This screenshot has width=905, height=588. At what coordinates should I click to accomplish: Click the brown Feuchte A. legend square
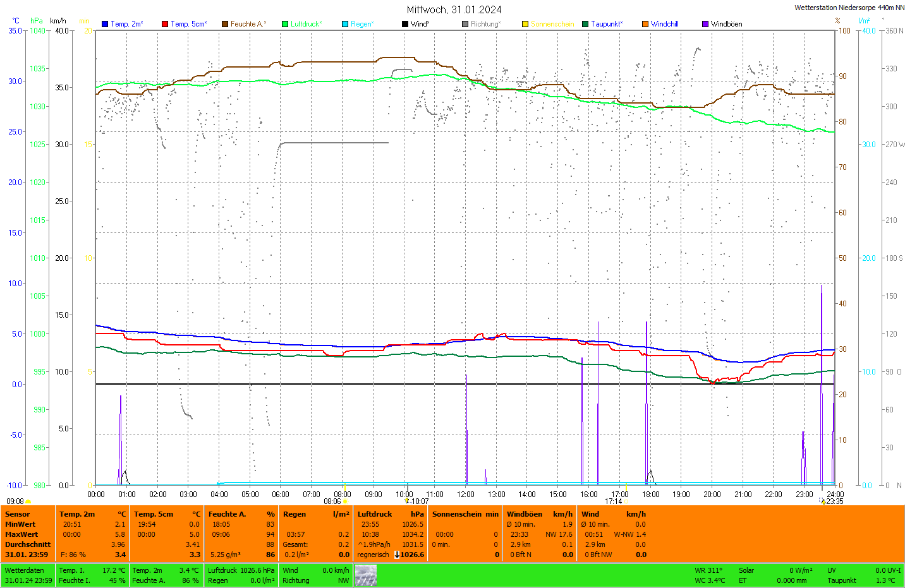click(224, 24)
